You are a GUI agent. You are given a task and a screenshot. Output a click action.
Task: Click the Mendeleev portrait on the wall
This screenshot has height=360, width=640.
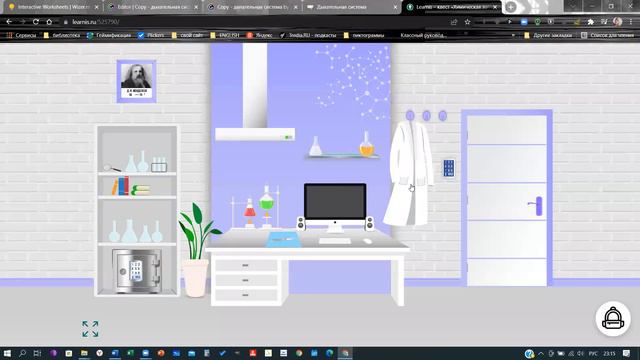click(x=136, y=81)
